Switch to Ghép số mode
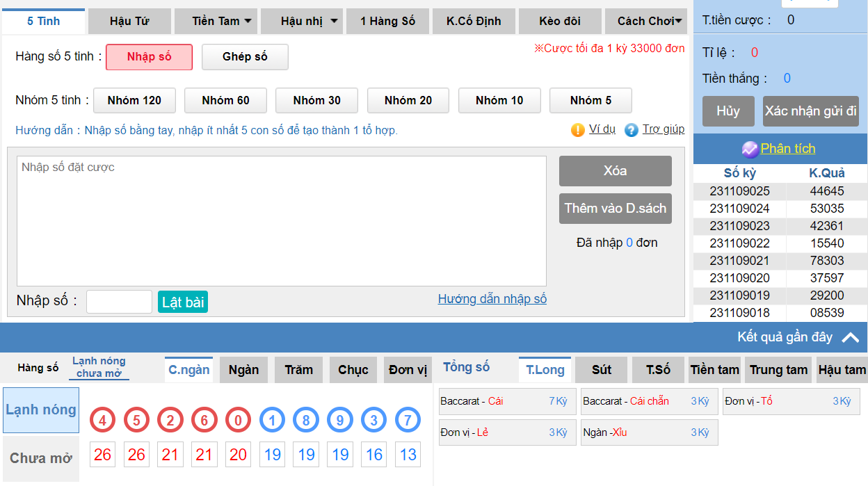 pos(245,57)
